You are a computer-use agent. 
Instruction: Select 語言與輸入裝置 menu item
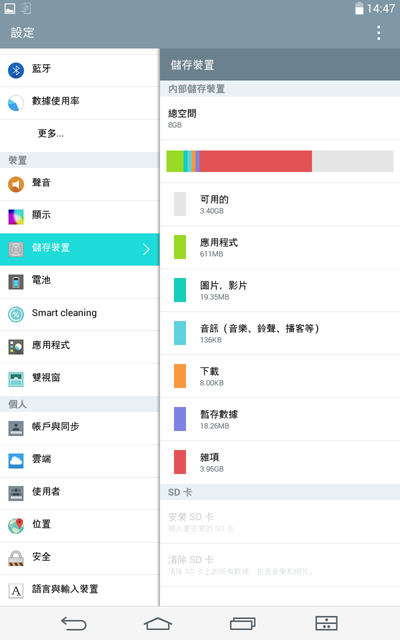(x=80, y=590)
